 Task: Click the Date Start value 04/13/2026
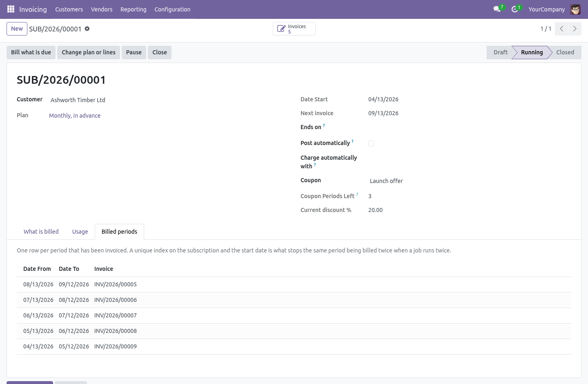point(383,99)
